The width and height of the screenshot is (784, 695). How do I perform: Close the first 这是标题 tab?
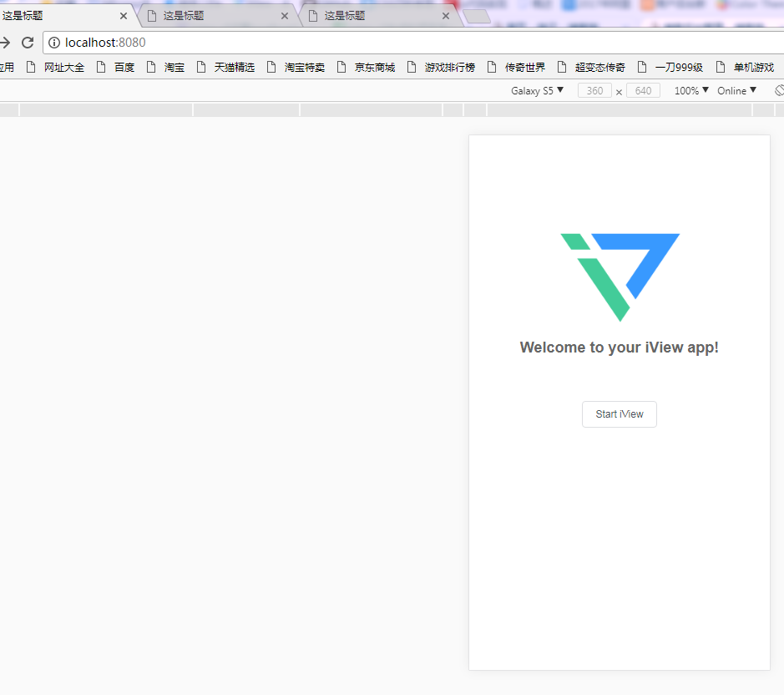(124, 16)
